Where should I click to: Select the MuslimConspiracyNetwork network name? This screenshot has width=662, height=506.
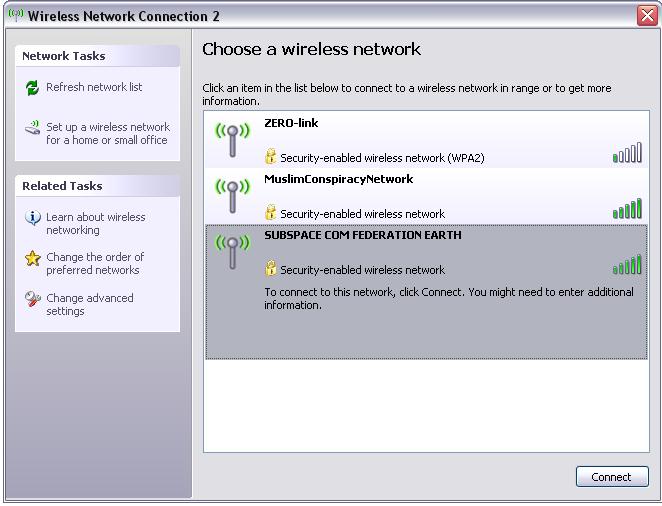[339, 179]
